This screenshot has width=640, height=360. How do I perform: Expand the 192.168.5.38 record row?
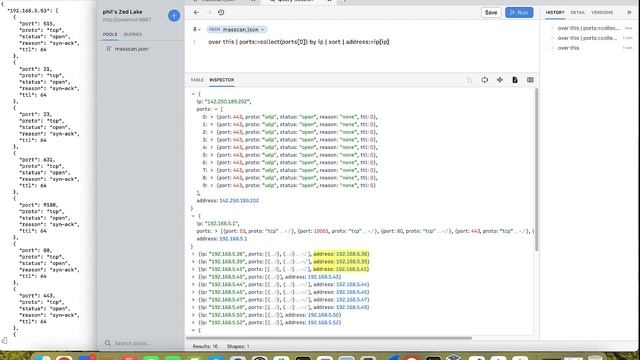[193, 254]
